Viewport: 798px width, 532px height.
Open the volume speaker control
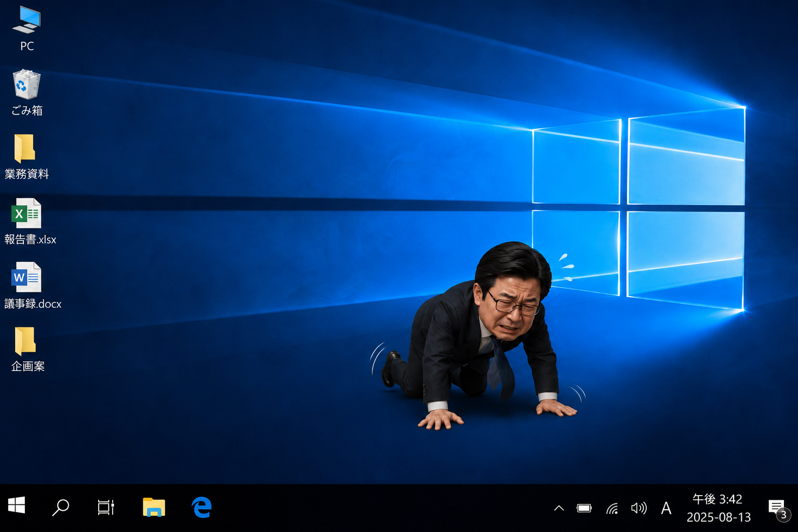tap(639, 508)
